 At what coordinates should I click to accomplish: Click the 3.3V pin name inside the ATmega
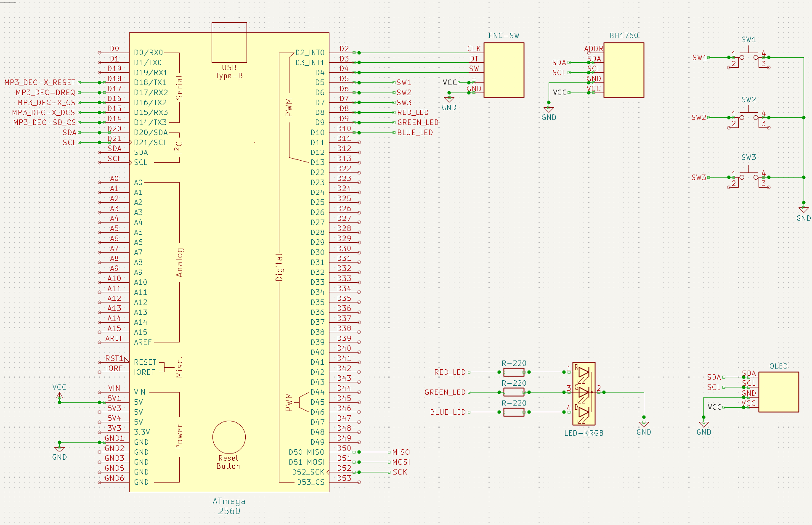142,432
